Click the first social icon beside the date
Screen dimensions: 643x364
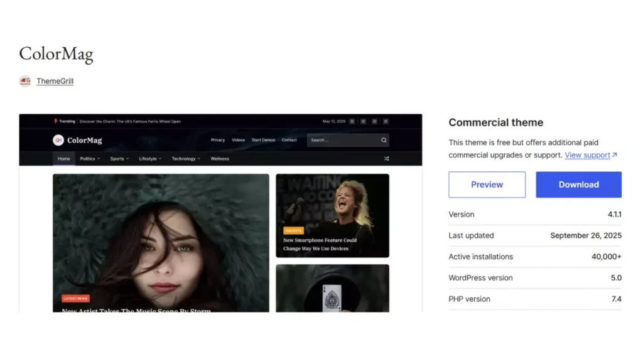[352, 121]
